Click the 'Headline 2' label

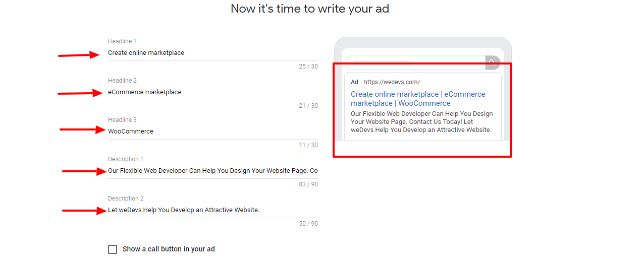point(122,81)
